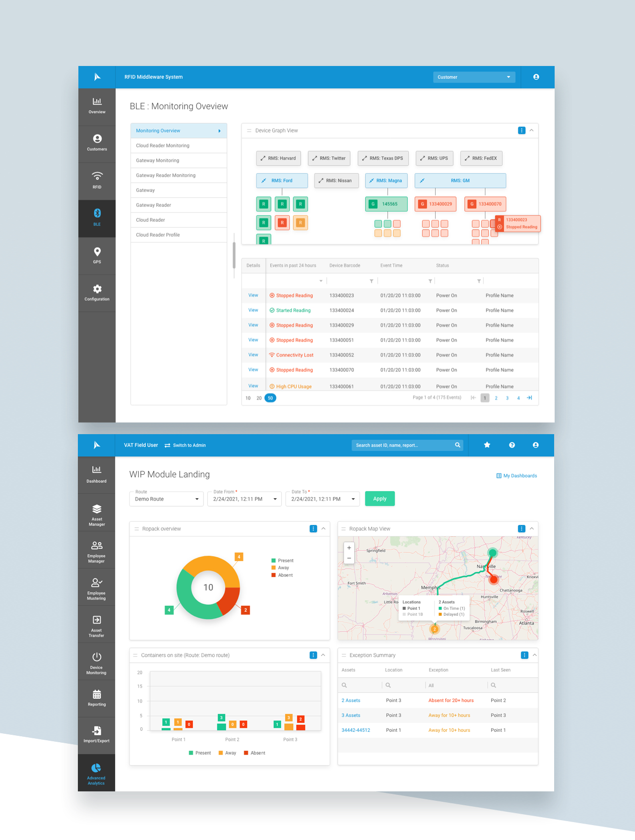
Task: Open the help question mark icon
Action: pyautogui.click(x=512, y=445)
